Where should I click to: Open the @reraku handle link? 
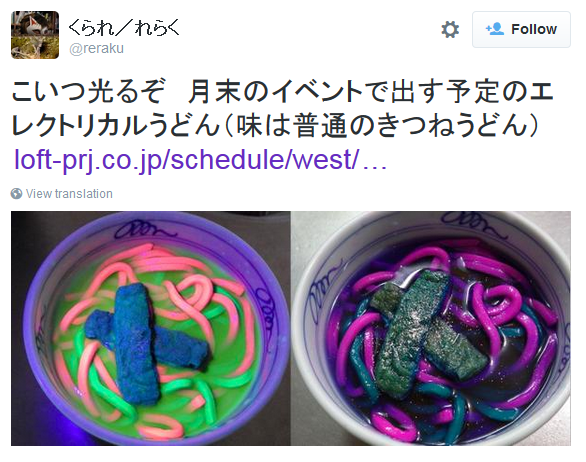pyautogui.click(x=96, y=49)
